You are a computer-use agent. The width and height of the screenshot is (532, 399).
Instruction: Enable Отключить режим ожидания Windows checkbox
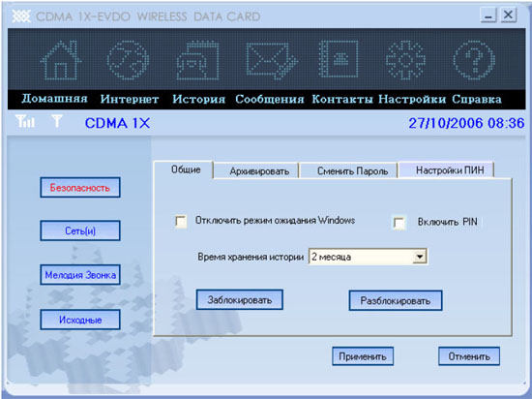click(181, 222)
